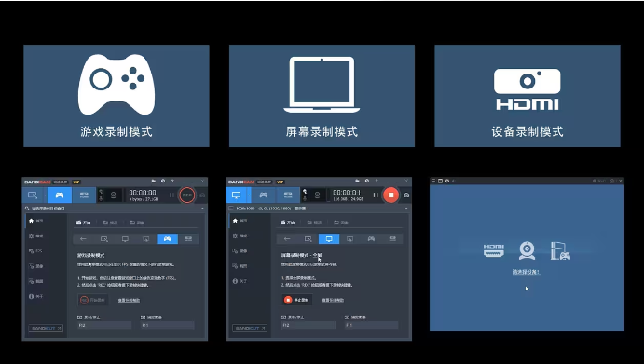Collapse the fullscreen display info bar chevron
644x364 pixels.
(406, 209)
